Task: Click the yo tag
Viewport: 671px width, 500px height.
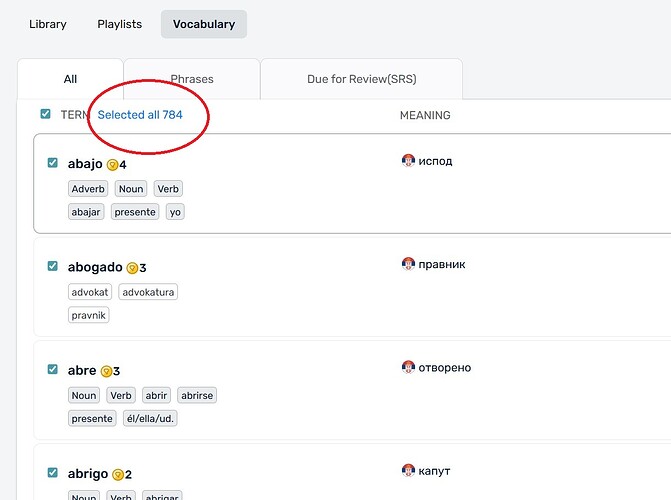Action: (x=175, y=212)
